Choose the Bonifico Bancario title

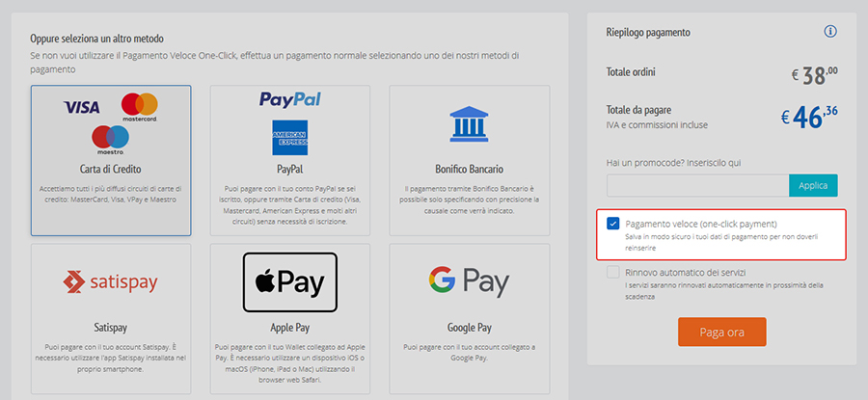[470, 169]
